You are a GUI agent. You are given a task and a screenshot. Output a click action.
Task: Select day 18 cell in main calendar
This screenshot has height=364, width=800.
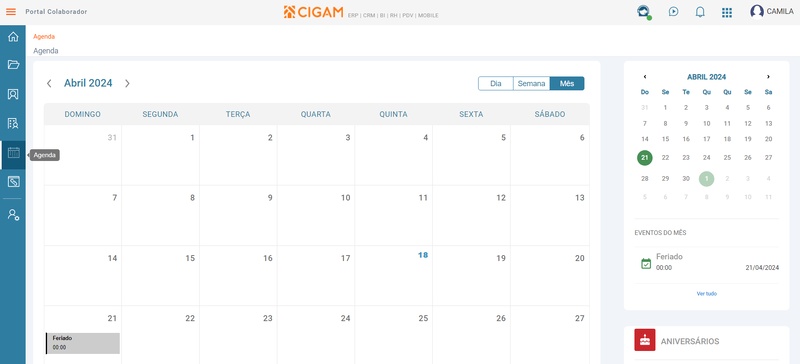point(394,276)
